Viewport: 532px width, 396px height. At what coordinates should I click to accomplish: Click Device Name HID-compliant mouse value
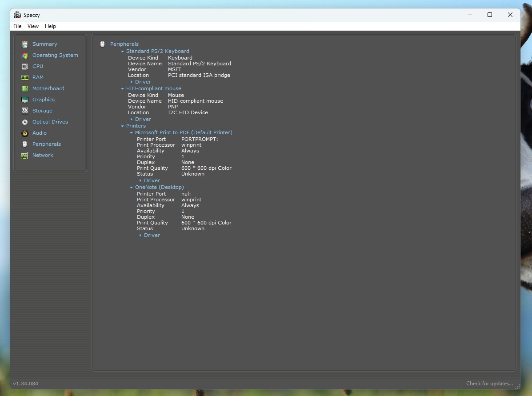pyautogui.click(x=196, y=101)
